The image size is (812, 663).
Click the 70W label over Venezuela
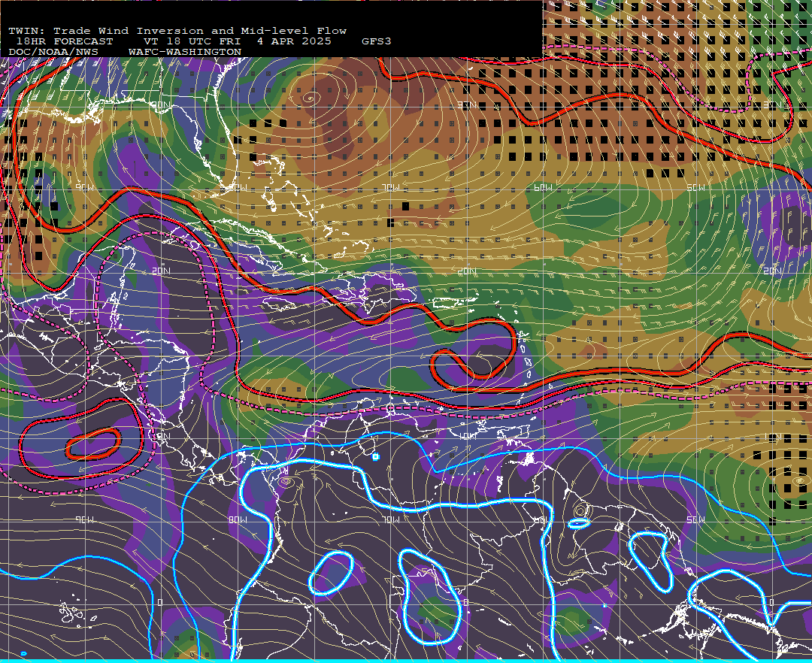tap(391, 519)
